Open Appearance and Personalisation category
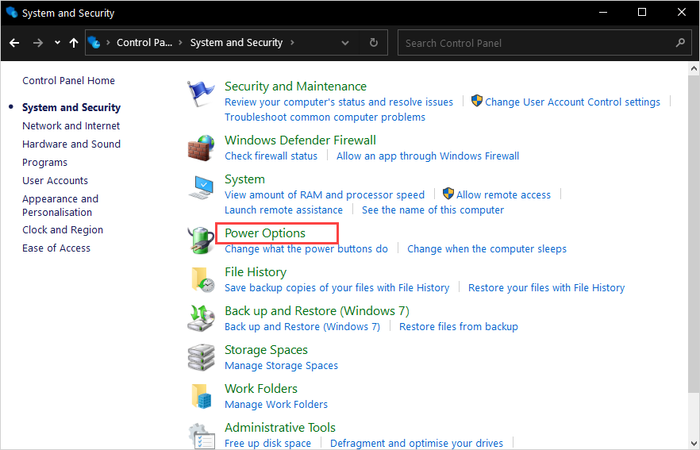 (x=60, y=205)
